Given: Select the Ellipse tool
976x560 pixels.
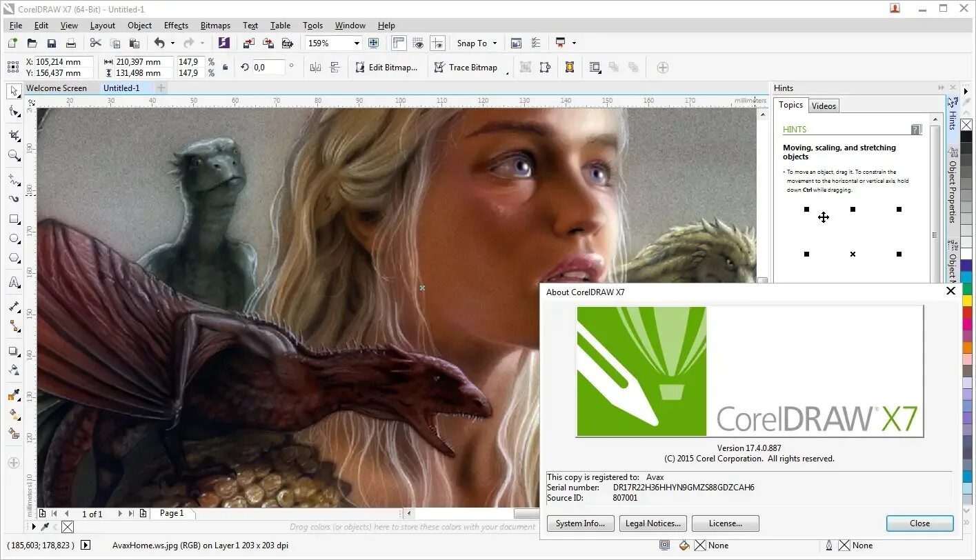Looking at the screenshot, I should pyautogui.click(x=14, y=239).
